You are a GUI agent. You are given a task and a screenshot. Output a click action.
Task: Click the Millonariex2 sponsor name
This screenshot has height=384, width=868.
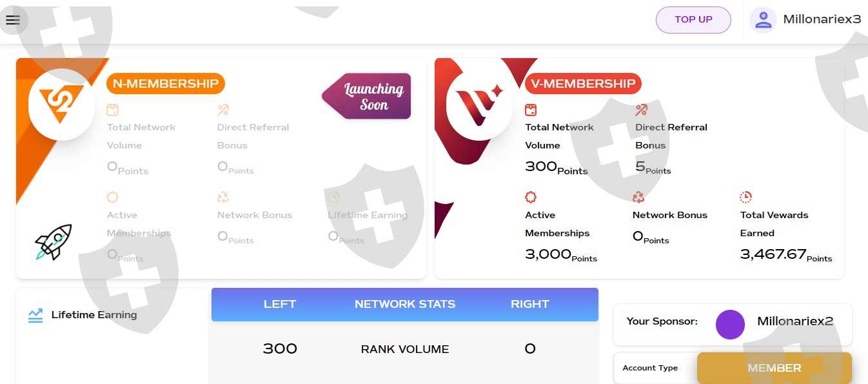tap(795, 321)
